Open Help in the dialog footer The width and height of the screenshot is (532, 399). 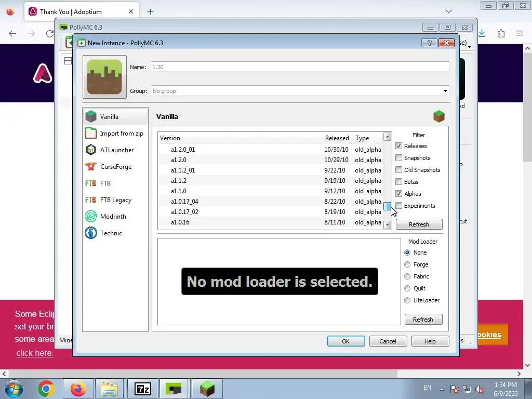click(430, 341)
